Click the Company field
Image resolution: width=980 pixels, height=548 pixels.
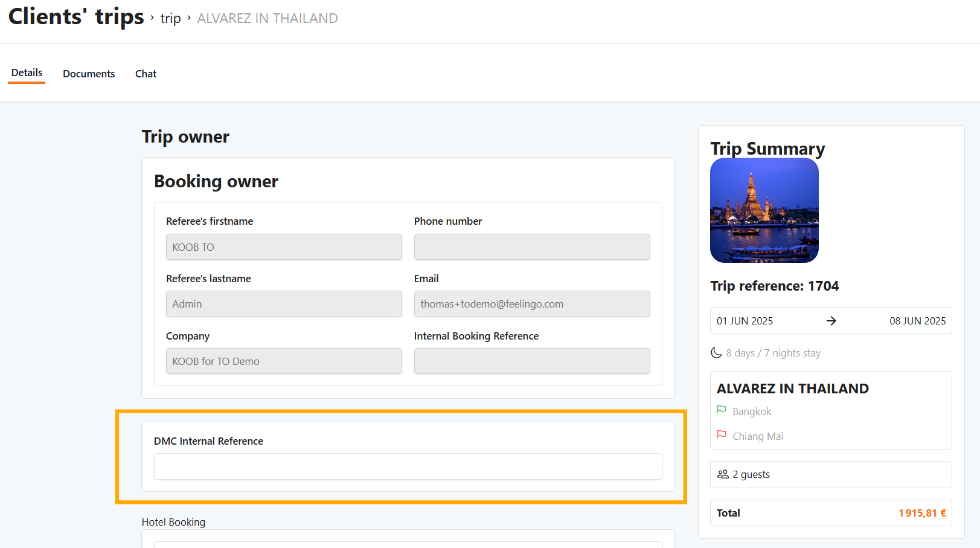284,361
